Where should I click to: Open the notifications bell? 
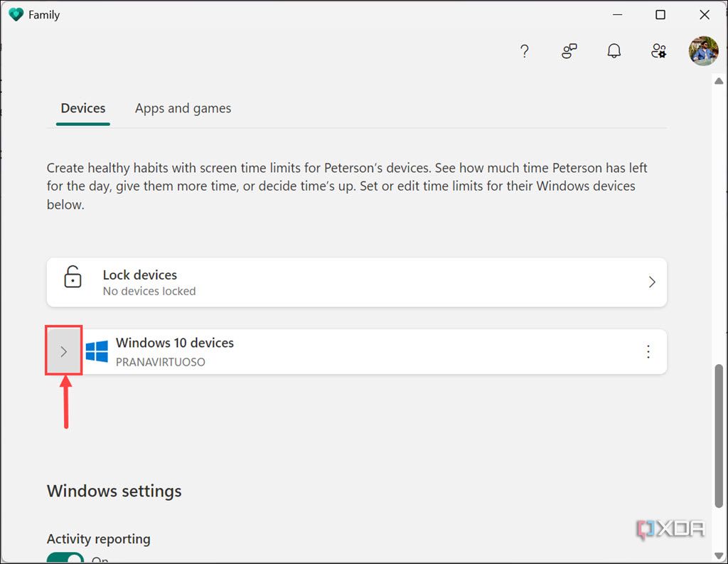(614, 51)
